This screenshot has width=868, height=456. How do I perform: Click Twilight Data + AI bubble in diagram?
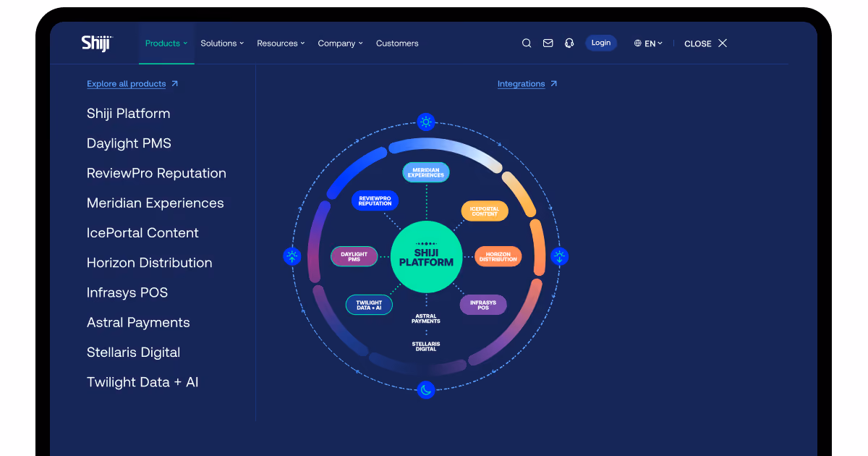pos(369,305)
